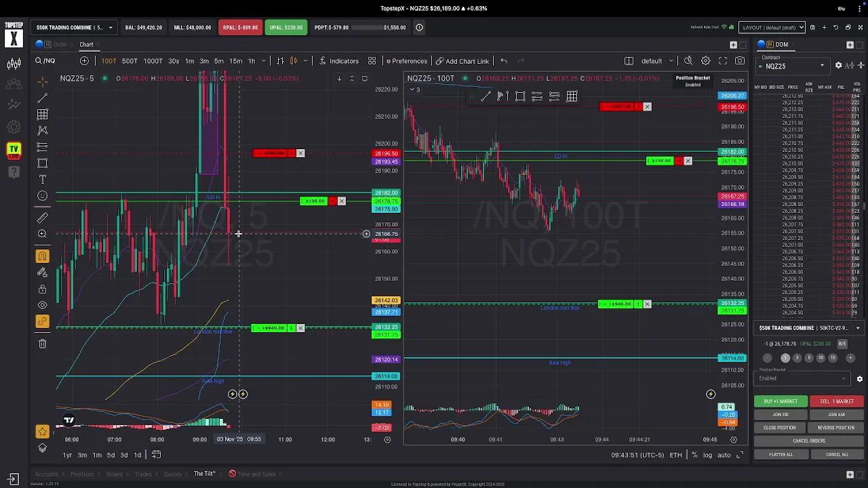This screenshot has height=488, width=868.
Task: Expand the timeframe list chevron
Action: tap(264, 61)
